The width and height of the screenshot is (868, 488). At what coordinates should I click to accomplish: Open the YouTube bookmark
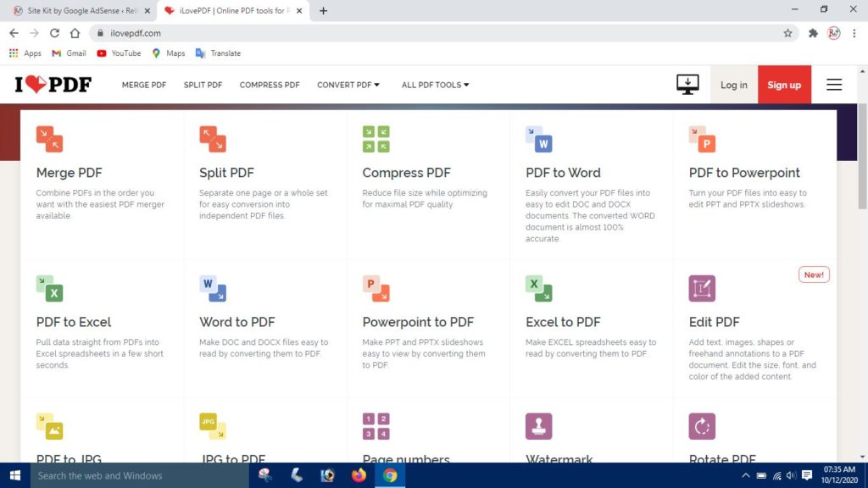click(119, 53)
